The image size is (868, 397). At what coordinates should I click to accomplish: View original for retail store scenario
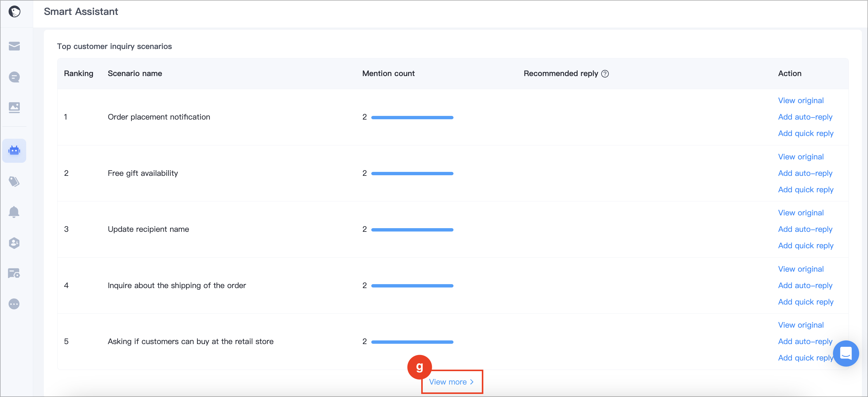(801, 325)
